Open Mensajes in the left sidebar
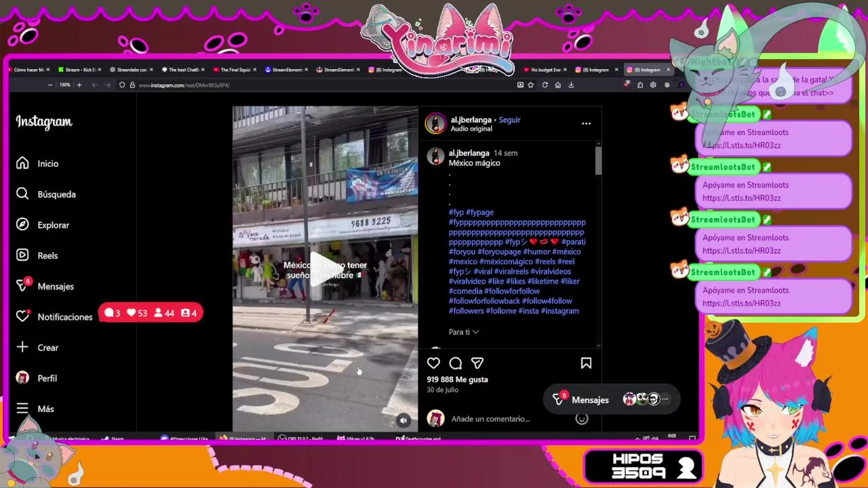 45,286
